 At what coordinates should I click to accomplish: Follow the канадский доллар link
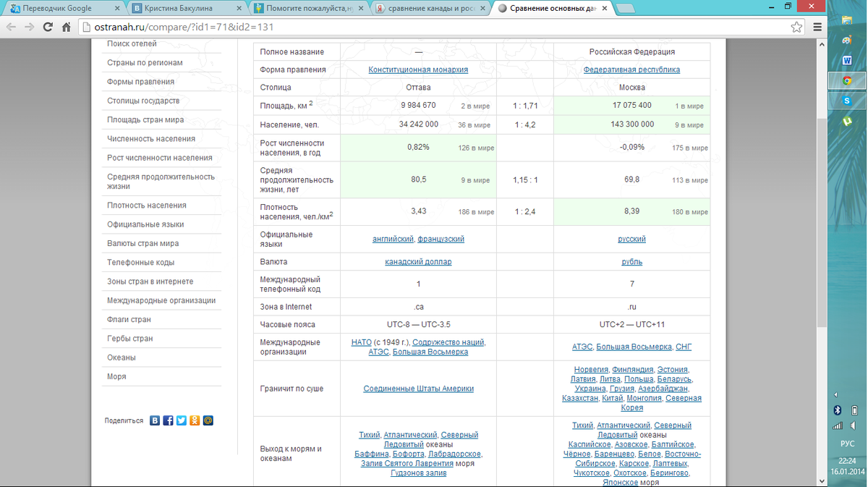tap(418, 262)
